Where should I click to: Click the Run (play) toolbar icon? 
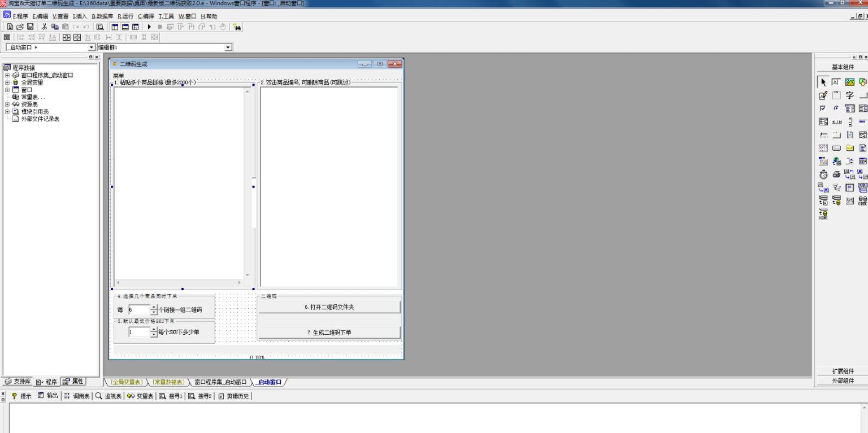pos(149,27)
